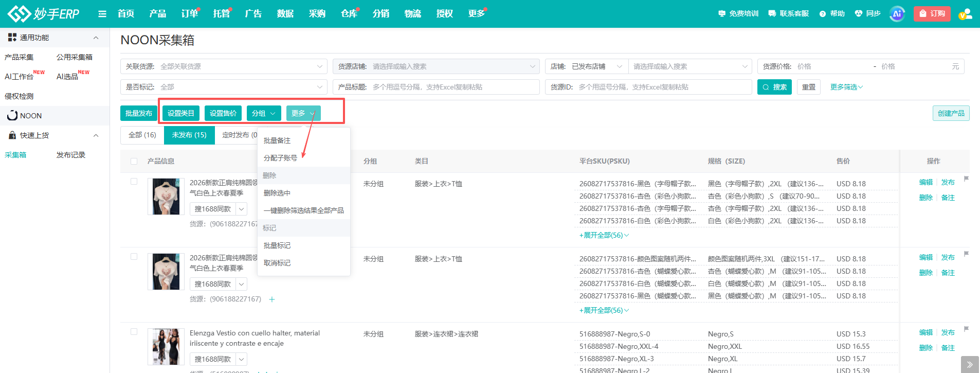Click the flag icon on the Elenzga Vestio row

pyautogui.click(x=966, y=329)
